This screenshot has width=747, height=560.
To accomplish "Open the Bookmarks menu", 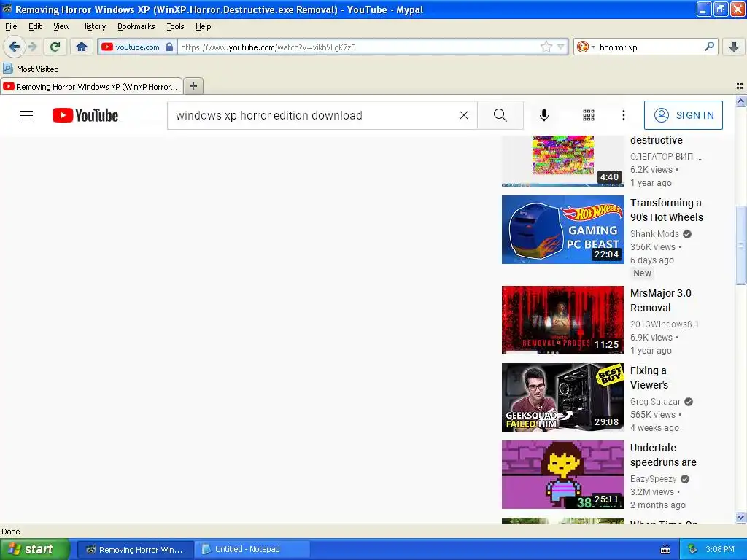I will pyautogui.click(x=136, y=26).
